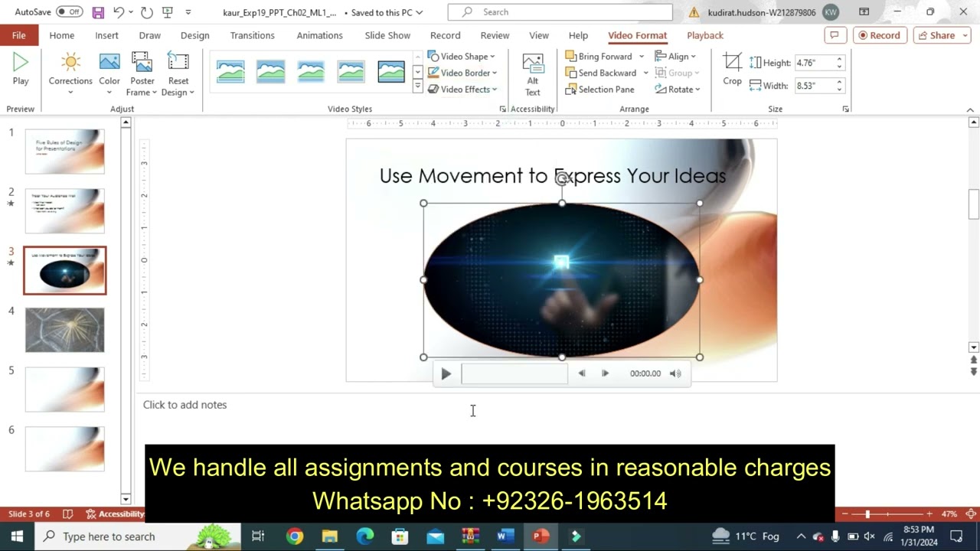Open the Slide Show tab
980x551 pixels.
(387, 35)
